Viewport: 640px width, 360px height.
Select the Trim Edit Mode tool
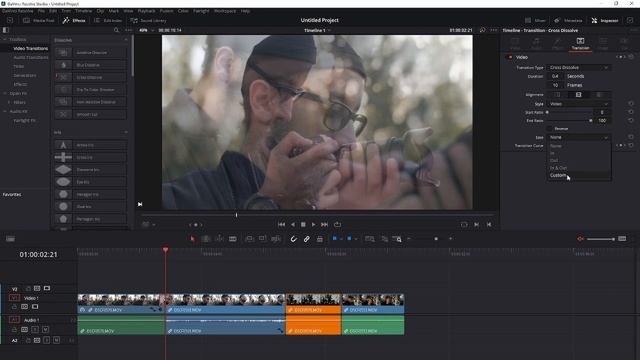click(206, 239)
